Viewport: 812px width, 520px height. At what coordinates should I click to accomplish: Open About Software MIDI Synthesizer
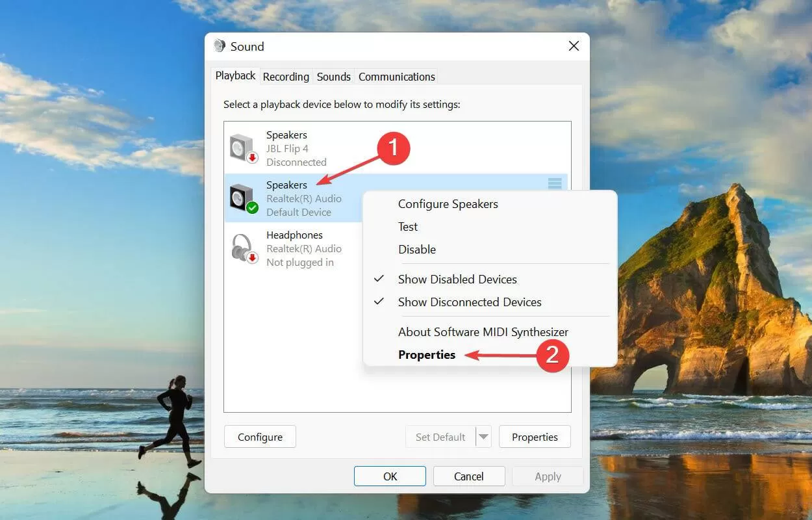pos(483,332)
